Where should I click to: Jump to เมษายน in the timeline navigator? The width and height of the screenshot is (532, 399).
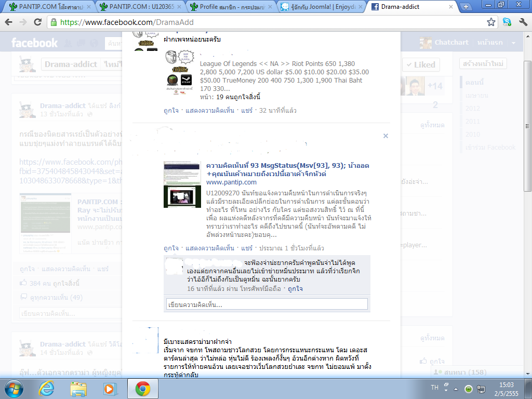click(x=477, y=96)
